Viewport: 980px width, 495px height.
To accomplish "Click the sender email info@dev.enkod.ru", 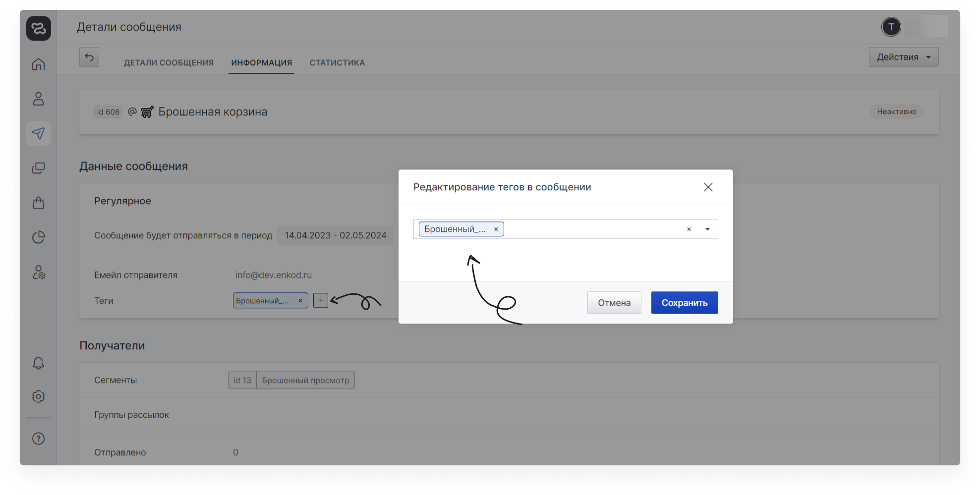I will pos(273,275).
